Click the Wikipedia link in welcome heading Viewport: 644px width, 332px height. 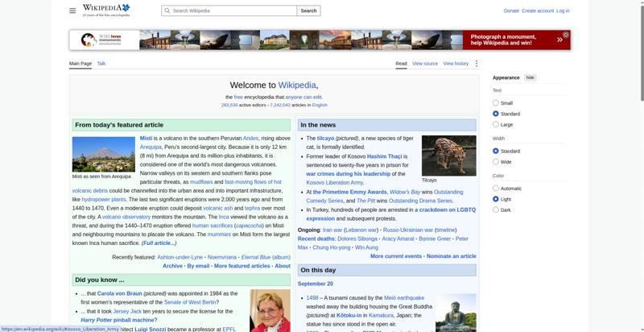pyautogui.click(x=297, y=85)
